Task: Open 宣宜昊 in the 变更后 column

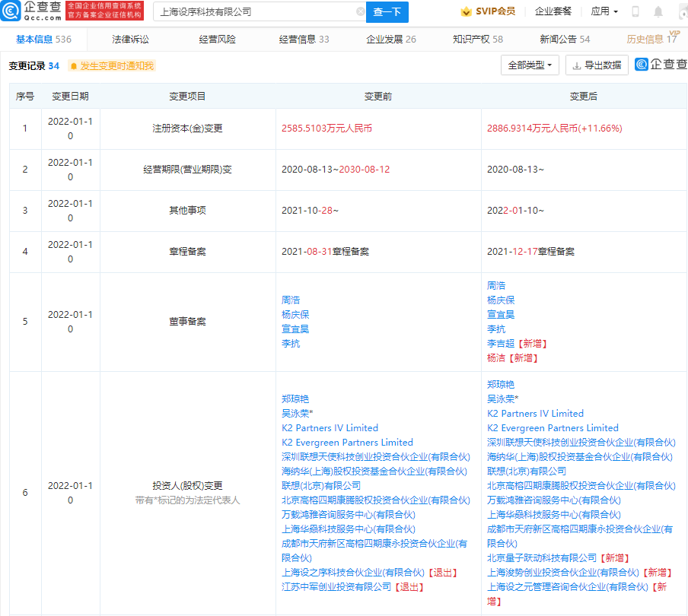Action: click(x=501, y=315)
